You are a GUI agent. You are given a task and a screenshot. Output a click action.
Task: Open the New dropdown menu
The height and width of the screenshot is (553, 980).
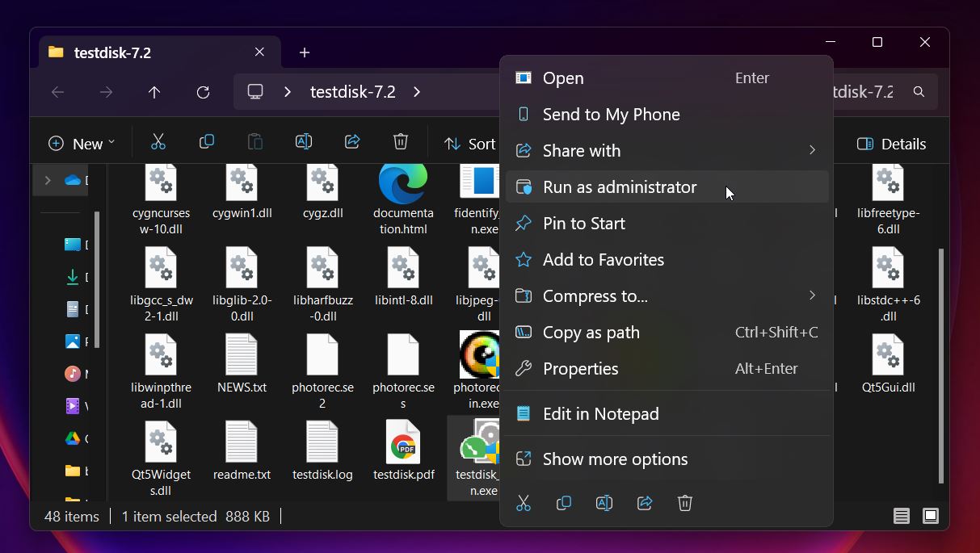coord(82,144)
